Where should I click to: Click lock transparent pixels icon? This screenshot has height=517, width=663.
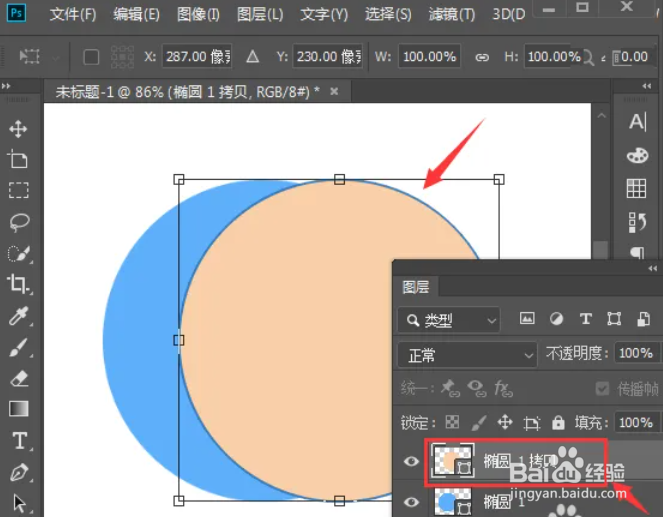(452, 421)
